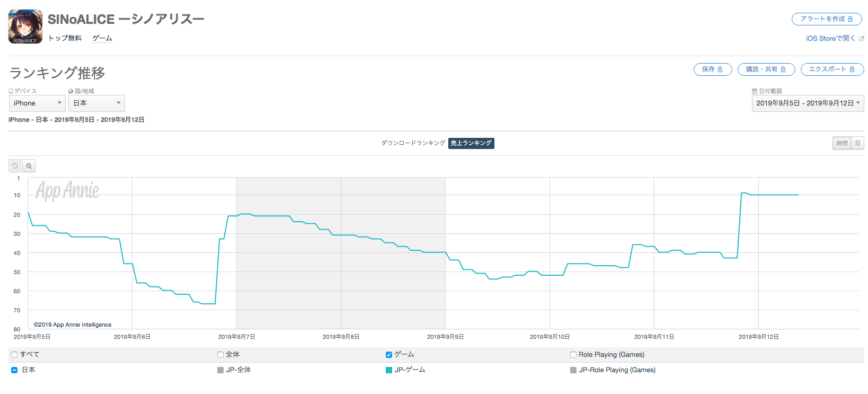Click the エクスポート button
Screen dimensions: 868x394
pos(832,69)
